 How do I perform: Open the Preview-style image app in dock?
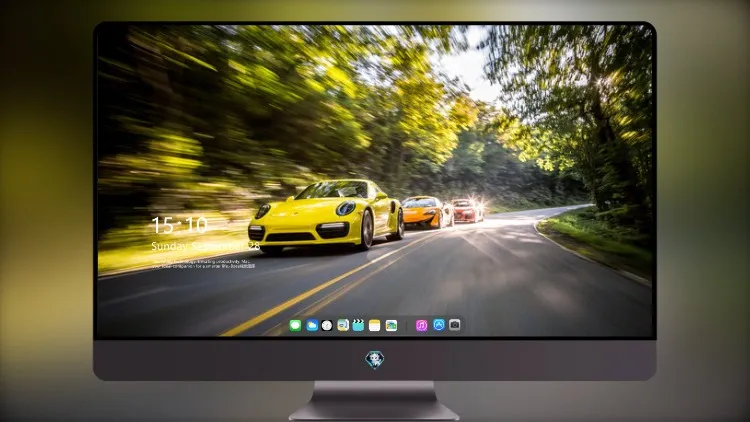coord(343,326)
